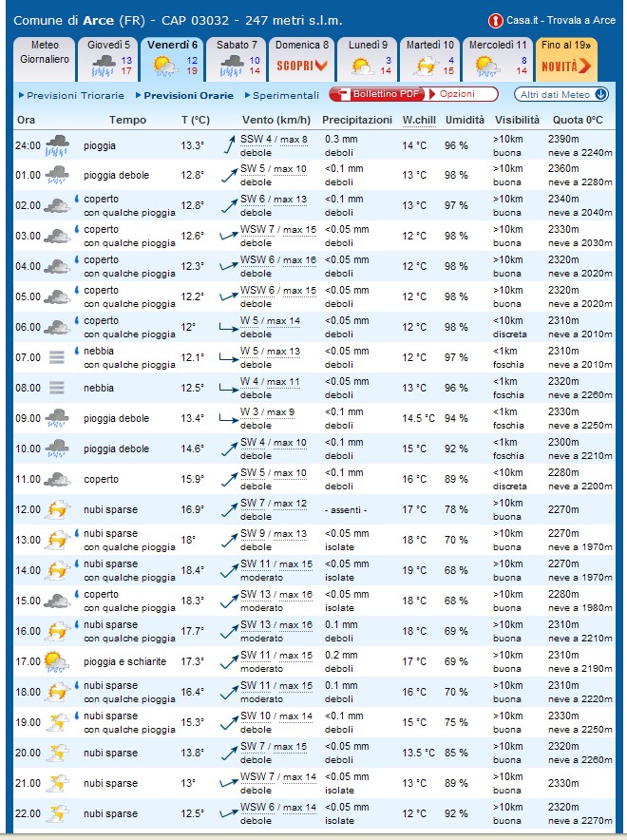Click 'pioggia e schiarite' at 17.00
This screenshot has height=840, width=627.
click(124, 661)
